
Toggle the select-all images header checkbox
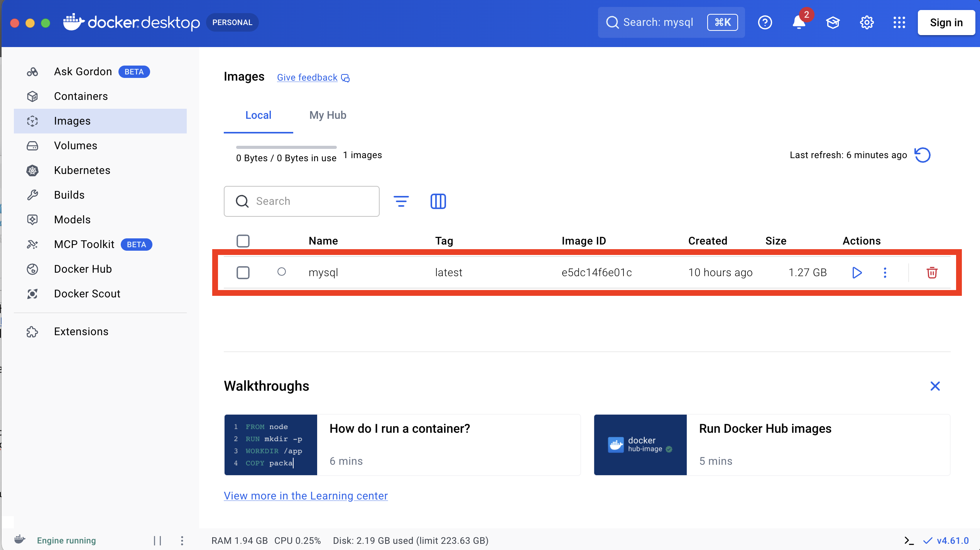[x=243, y=241]
